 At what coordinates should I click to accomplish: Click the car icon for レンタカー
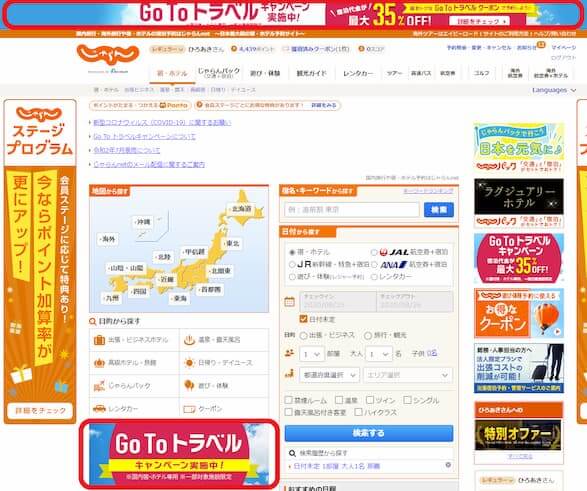click(x=99, y=409)
